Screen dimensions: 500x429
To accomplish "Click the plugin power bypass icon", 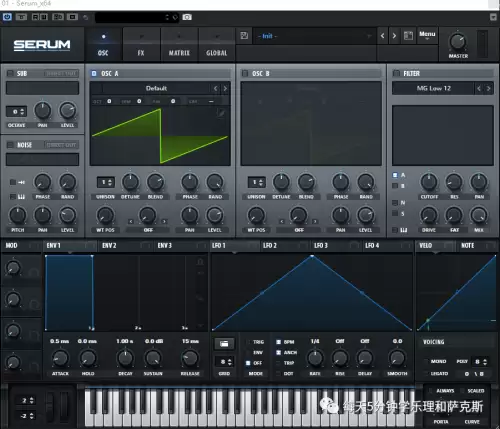I will pos(7,17).
